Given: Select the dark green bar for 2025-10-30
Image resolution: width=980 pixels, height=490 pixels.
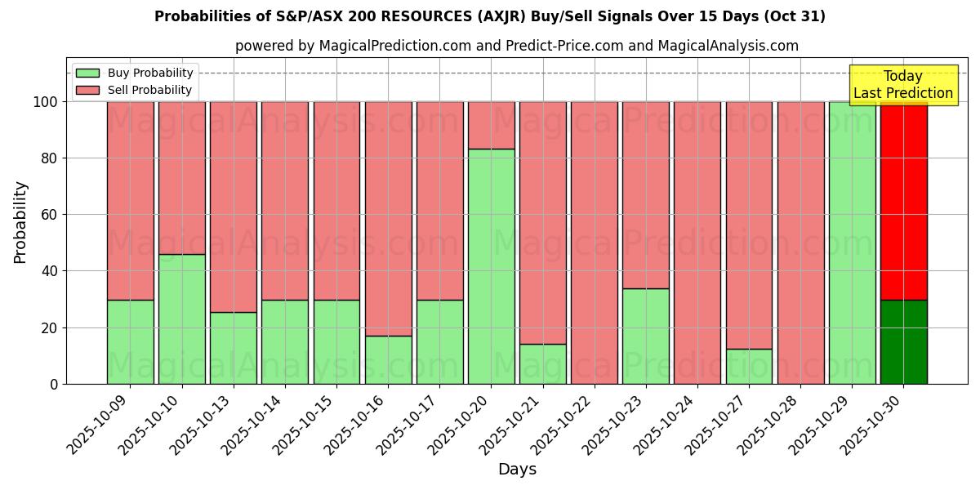Looking at the screenshot, I should click(x=902, y=343).
